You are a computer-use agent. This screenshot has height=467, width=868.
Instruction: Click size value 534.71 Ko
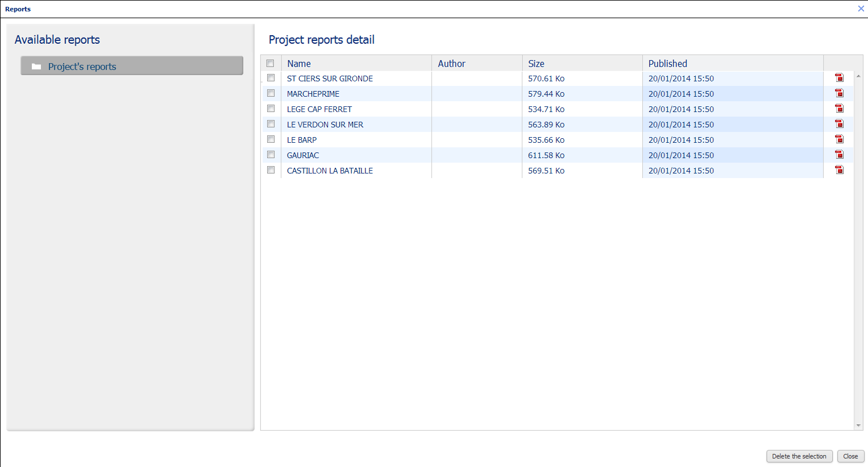(x=546, y=109)
